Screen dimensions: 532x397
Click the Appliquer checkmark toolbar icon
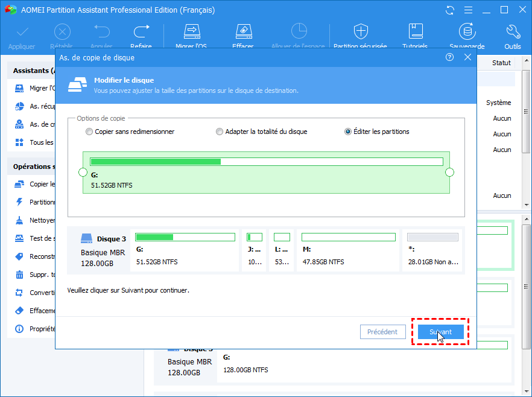[x=22, y=32]
